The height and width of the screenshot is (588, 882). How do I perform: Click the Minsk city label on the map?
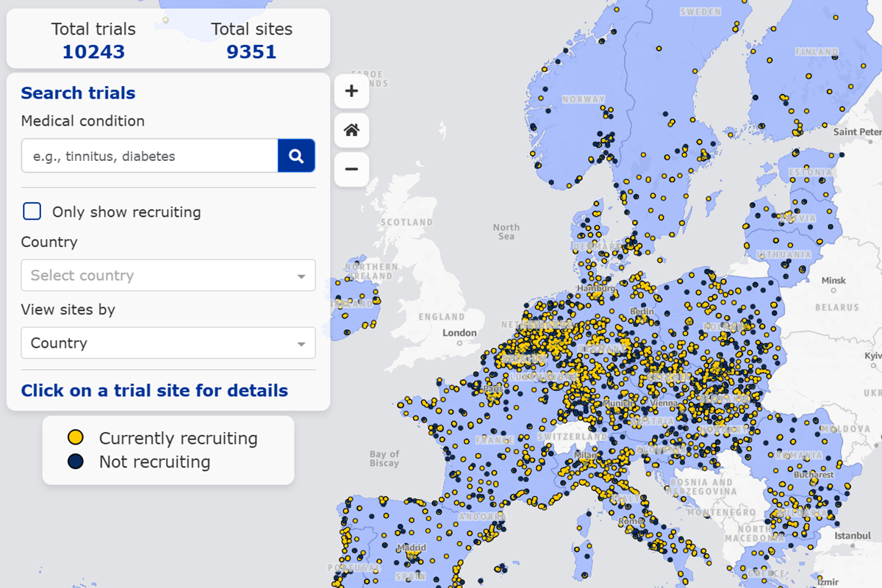tap(833, 281)
